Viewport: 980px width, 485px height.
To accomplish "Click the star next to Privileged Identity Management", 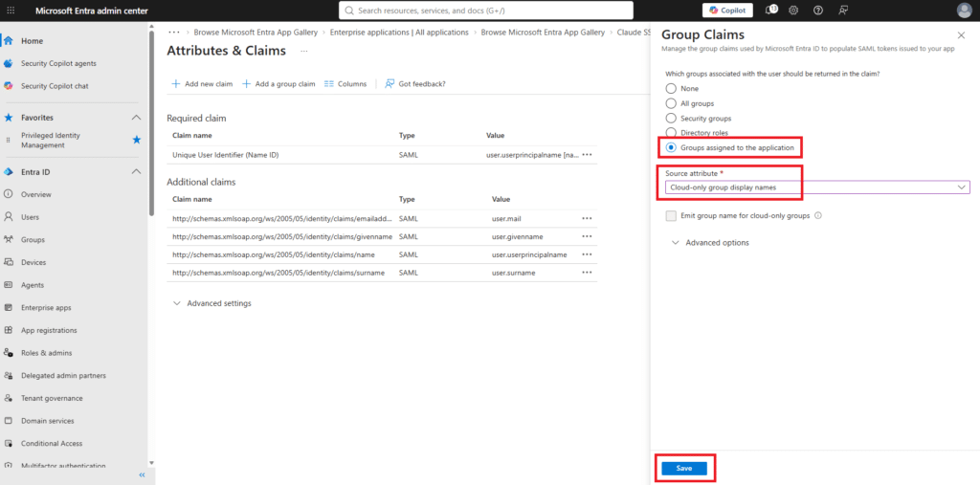I will 136,140.
